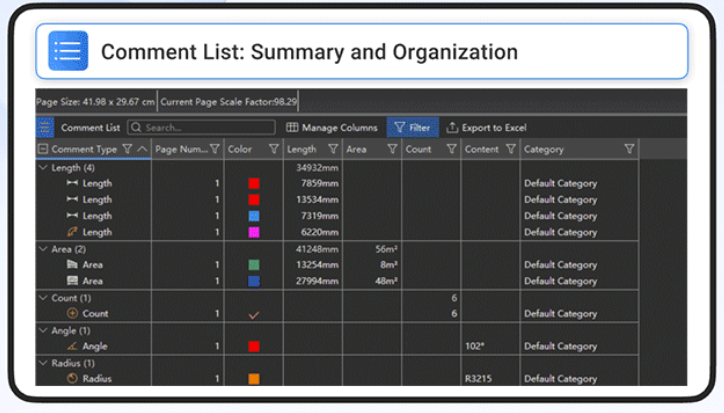Click the length icon for 7859mm row

(x=72, y=183)
